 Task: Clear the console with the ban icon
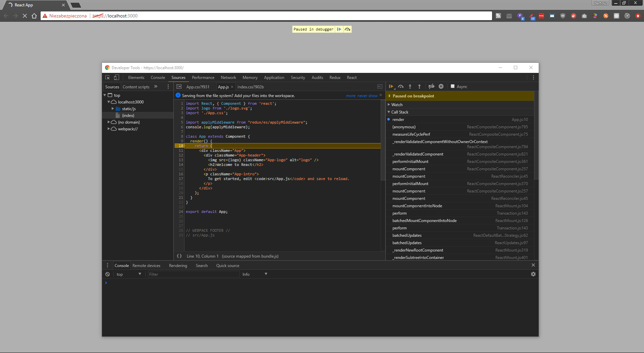[x=107, y=274]
